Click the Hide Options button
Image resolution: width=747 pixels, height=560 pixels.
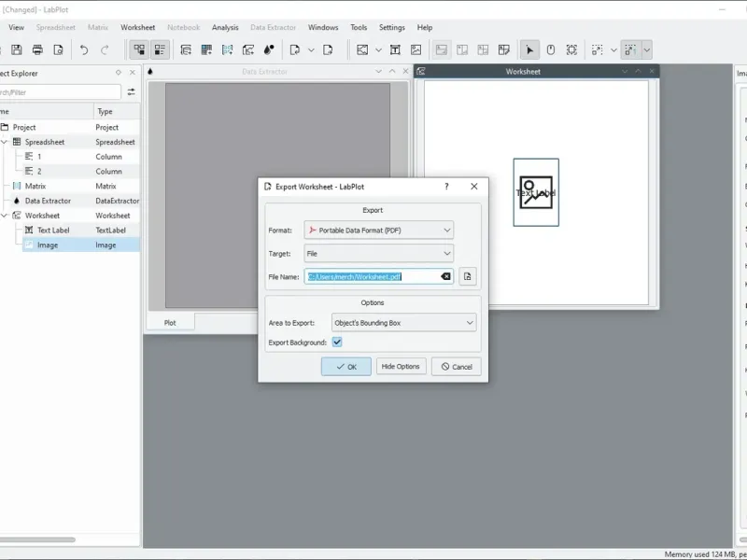click(x=401, y=367)
